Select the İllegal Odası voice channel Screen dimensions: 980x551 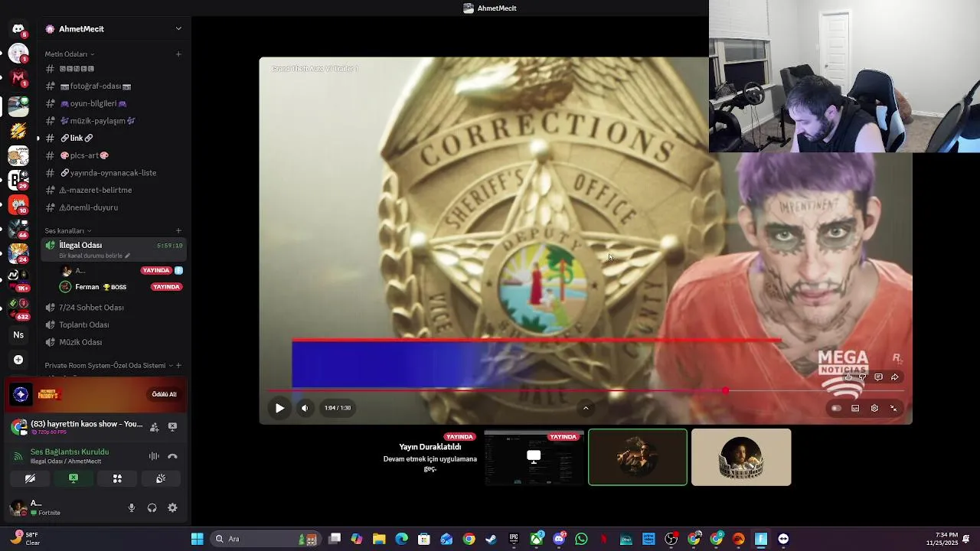tap(113, 249)
